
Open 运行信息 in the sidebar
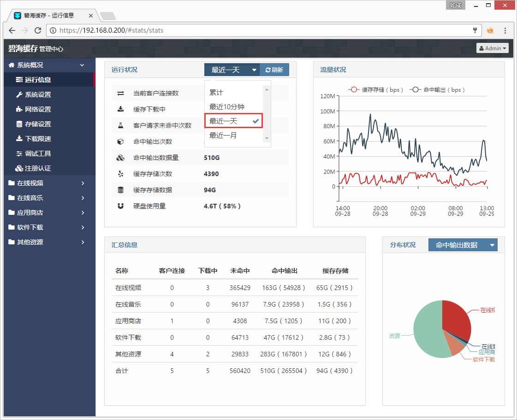pos(38,80)
